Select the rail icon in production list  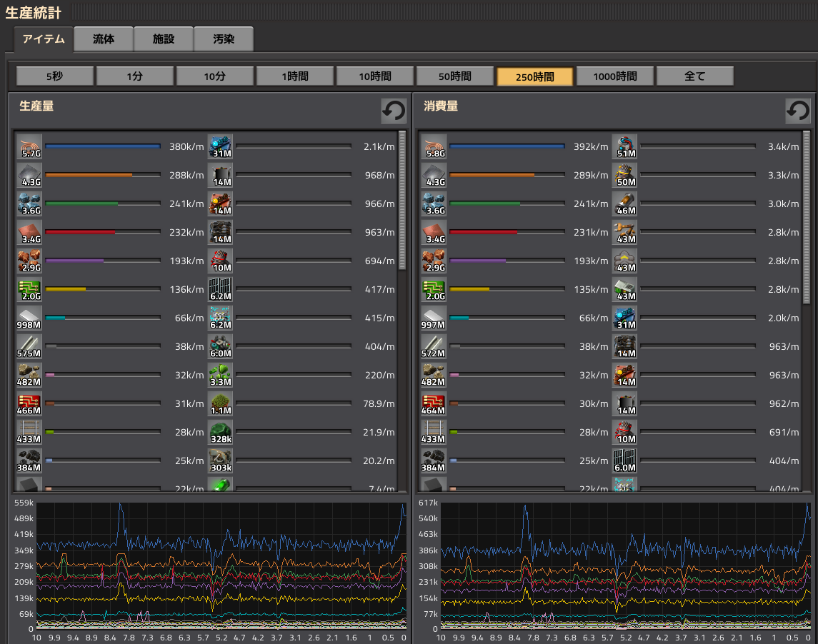coord(30,433)
